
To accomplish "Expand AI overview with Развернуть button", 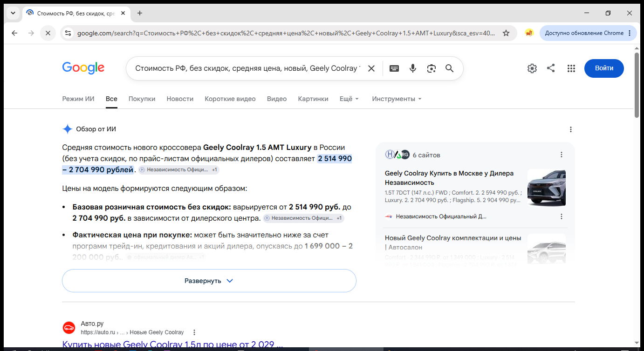I will 209,281.
